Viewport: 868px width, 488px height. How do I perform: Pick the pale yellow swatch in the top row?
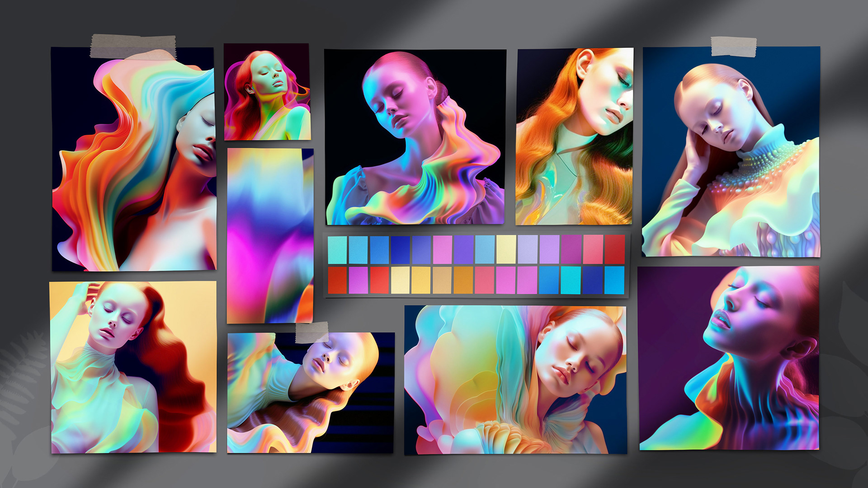pos(506,249)
